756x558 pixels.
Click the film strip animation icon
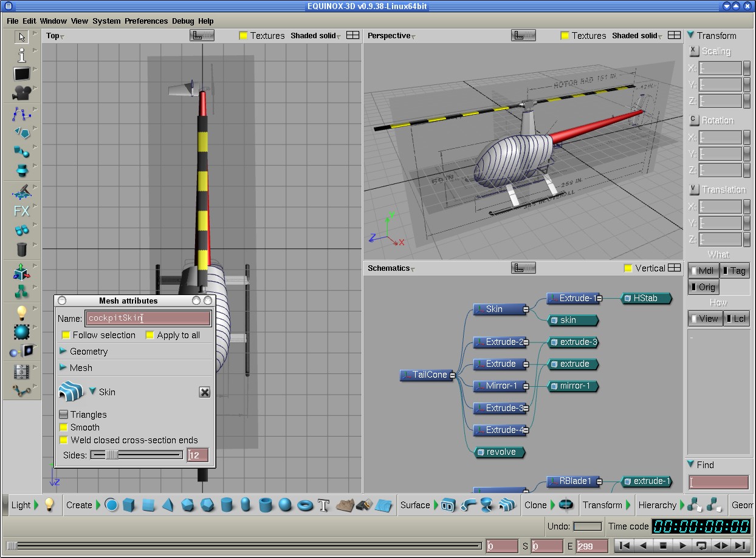point(22,371)
